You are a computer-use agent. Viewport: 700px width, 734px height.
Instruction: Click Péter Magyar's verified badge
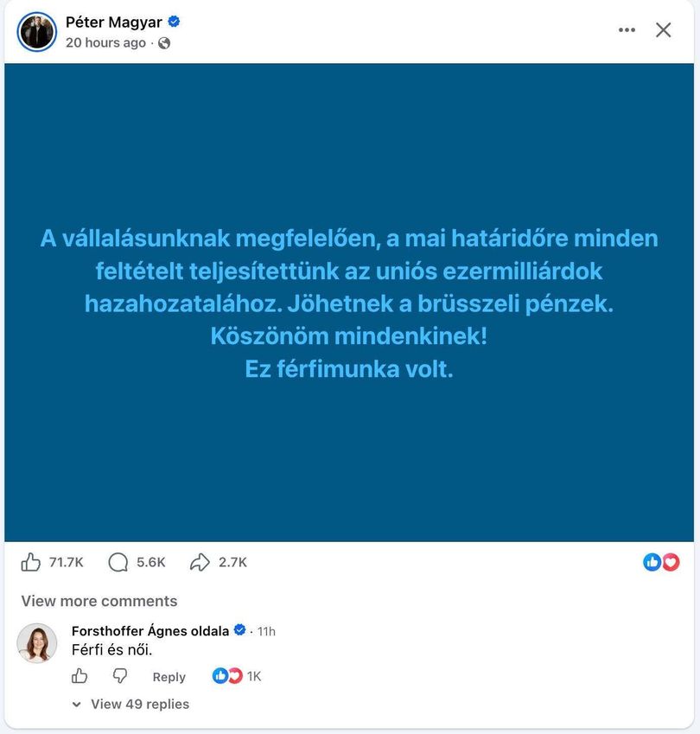174,22
